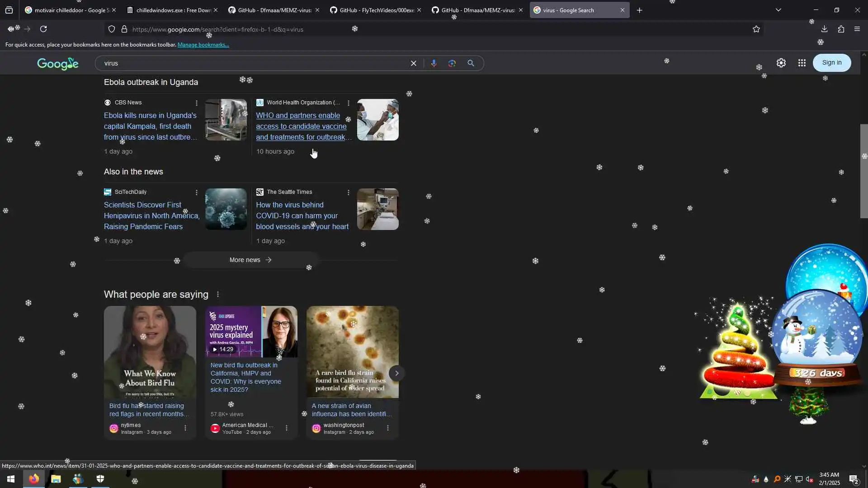
Task: Open Firefox downloads panel
Action: tap(824, 29)
